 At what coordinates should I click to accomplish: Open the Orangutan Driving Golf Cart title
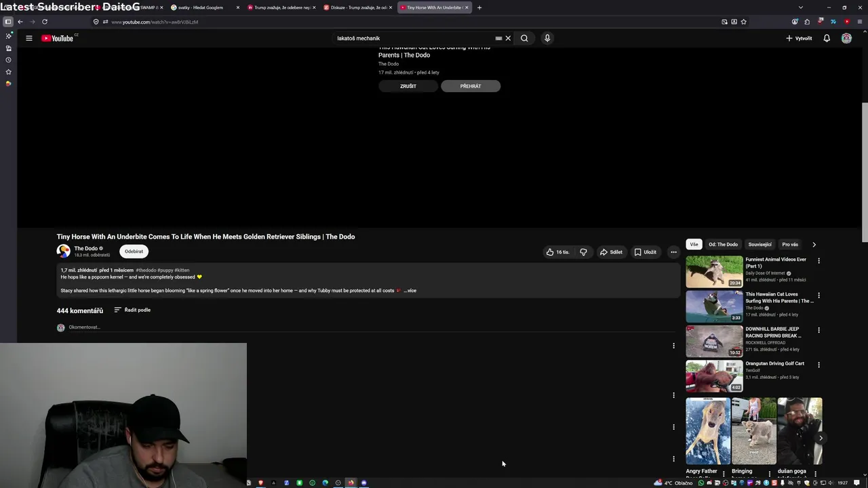click(775, 363)
